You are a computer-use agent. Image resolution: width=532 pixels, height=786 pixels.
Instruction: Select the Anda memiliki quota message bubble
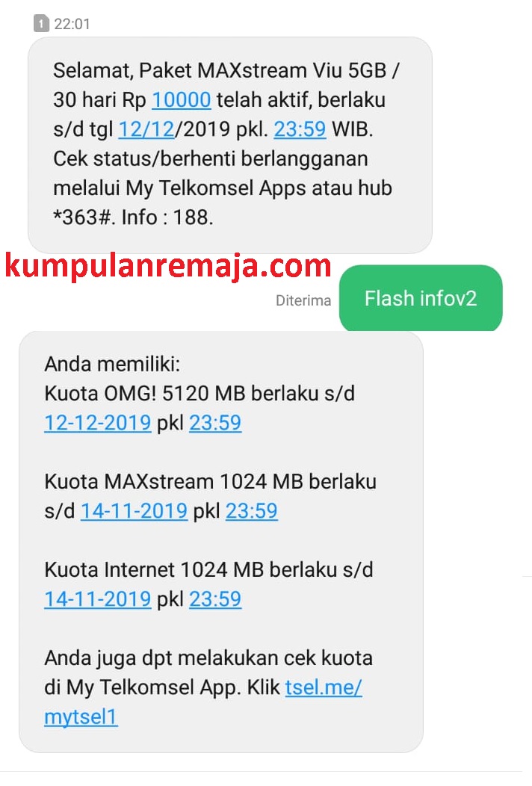[x=221, y=542]
